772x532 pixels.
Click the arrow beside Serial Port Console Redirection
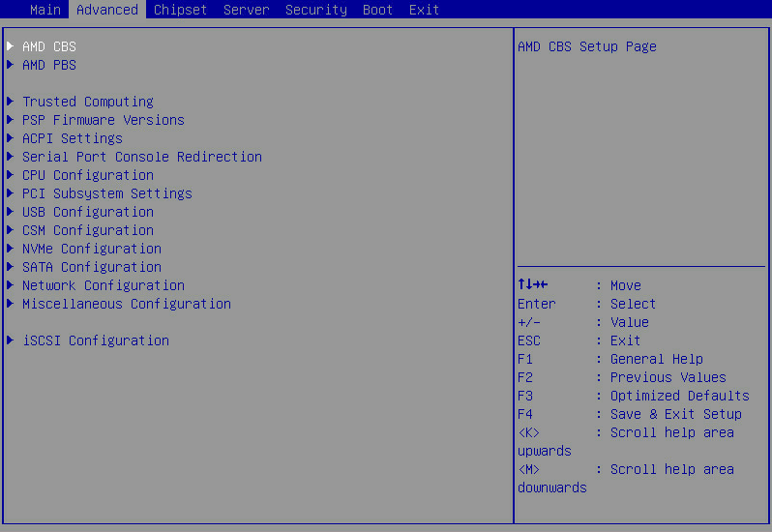click(10, 156)
